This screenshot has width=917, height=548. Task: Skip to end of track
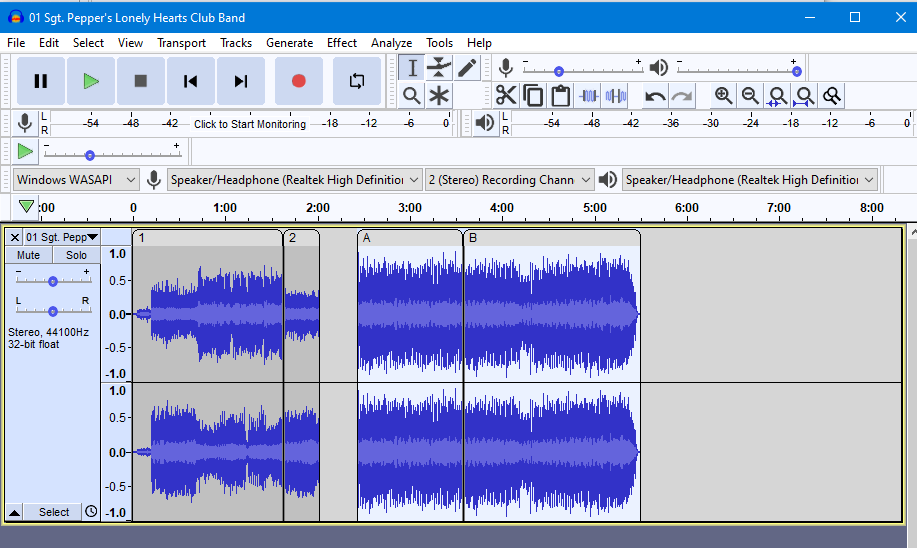(x=241, y=81)
